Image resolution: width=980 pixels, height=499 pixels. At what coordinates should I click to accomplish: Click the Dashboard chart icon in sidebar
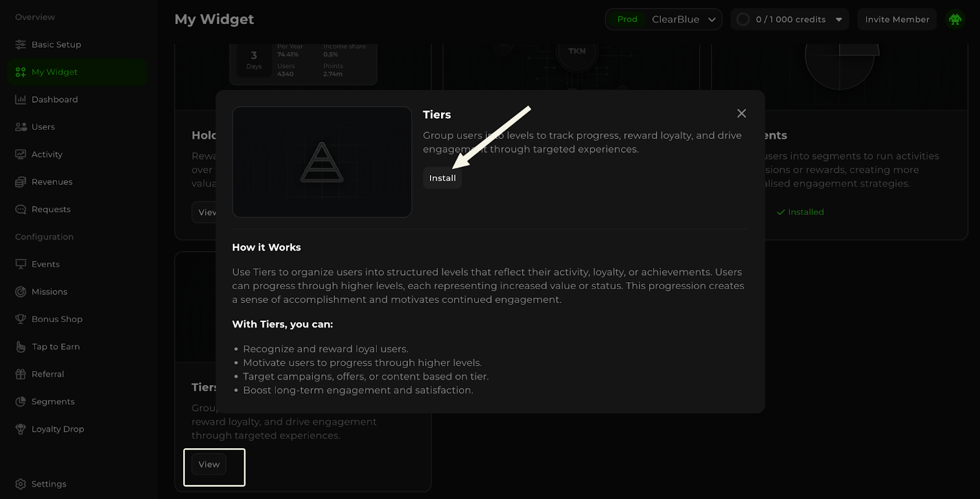coord(20,100)
